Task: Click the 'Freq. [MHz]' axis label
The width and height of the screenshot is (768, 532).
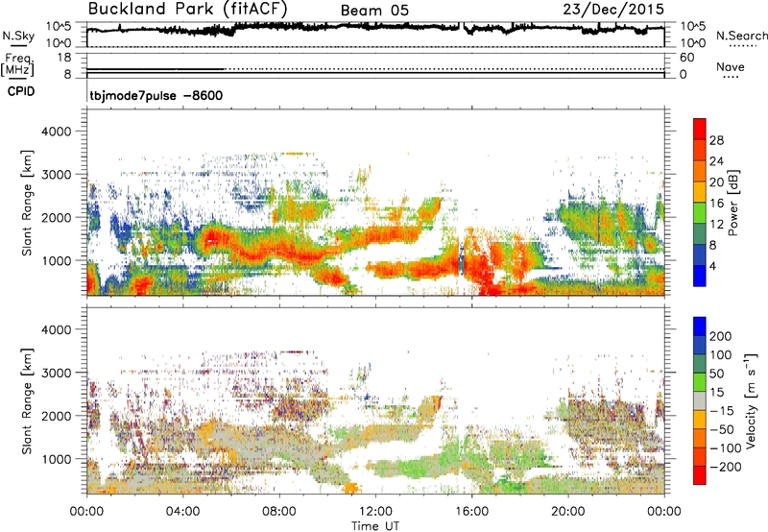Action: (x=17, y=64)
